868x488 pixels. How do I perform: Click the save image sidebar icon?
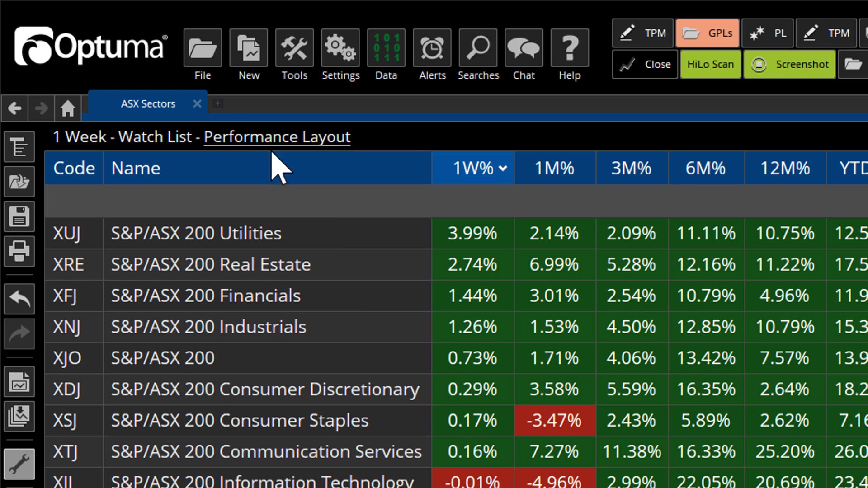[19, 382]
